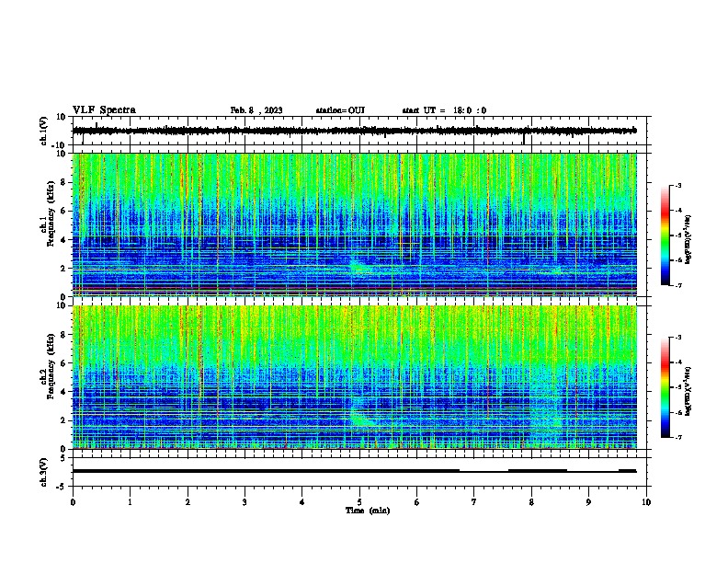This screenshot has width=728, height=563.
Task: Click the ch.2 spectrogram color scale bar
Action: pos(665,387)
